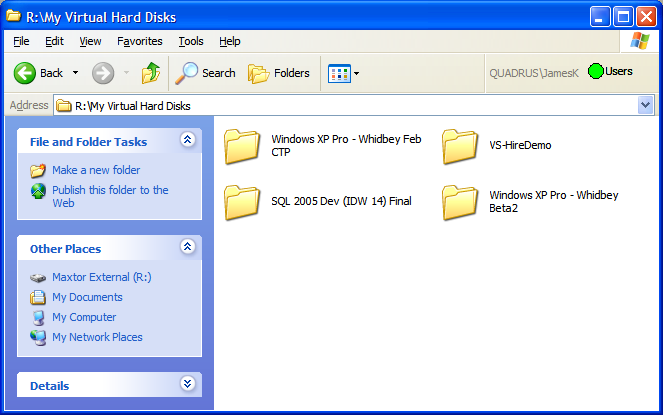Click the title bar folder icon
Screen dimensions: 663x415
pos(14,16)
